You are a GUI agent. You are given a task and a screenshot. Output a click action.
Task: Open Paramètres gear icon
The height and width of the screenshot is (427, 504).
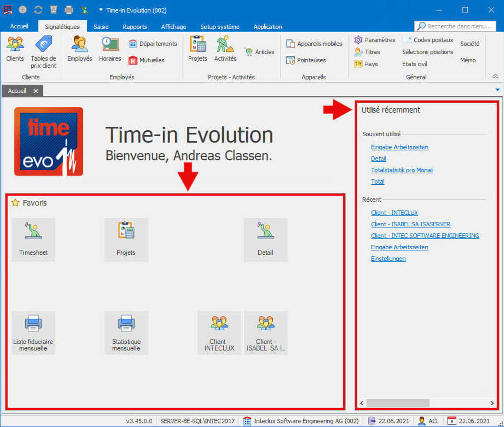coord(375,40)
